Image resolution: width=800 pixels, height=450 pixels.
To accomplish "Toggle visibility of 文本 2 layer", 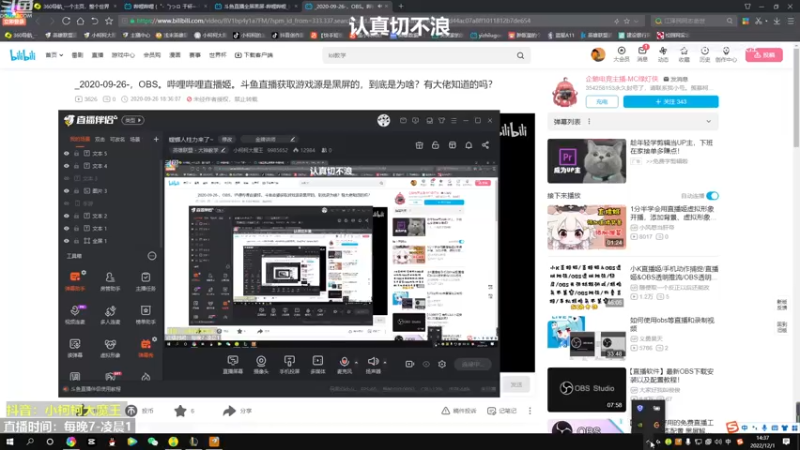I will [66, 216].
